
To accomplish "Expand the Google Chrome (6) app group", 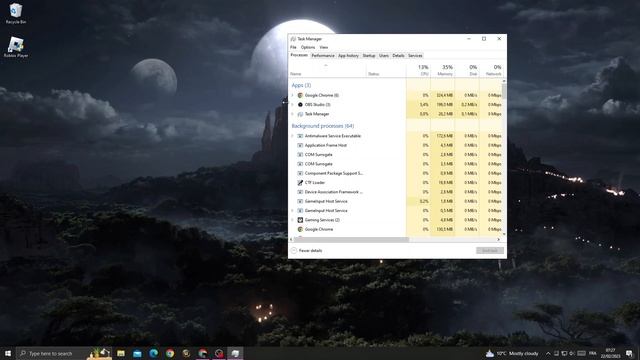I will 292,95.
